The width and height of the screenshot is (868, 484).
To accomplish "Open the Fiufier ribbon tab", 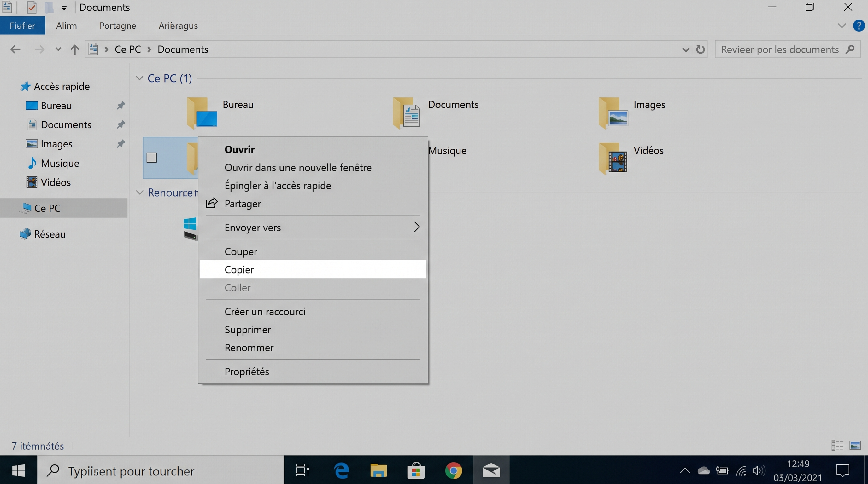I will tap(22, 26).
